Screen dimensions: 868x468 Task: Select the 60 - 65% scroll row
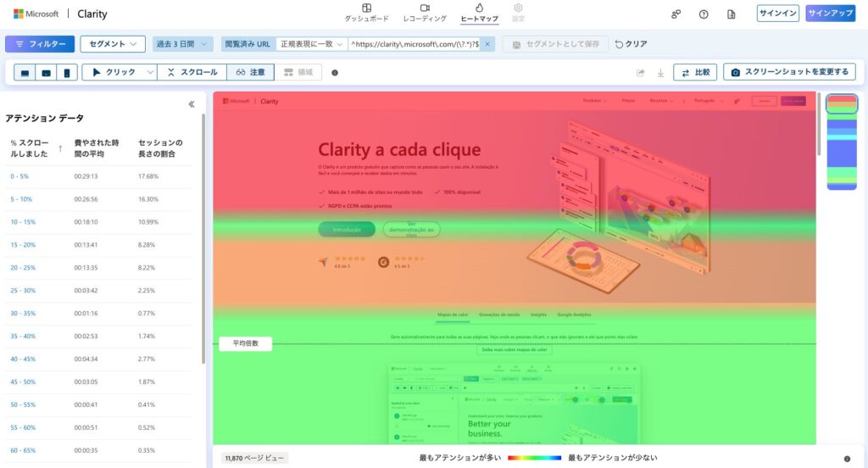98,450
